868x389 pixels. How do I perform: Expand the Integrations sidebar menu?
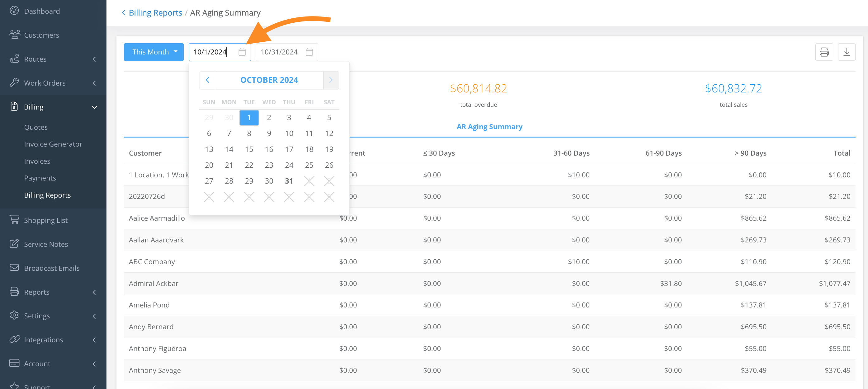point(94,340)
